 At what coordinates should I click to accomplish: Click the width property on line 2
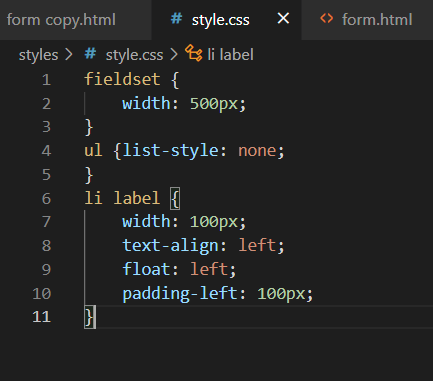click(x=146, y=103)
